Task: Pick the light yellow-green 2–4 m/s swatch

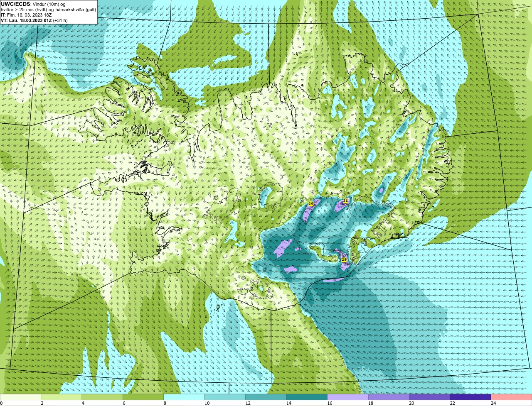Action: (x=62, y=397)
